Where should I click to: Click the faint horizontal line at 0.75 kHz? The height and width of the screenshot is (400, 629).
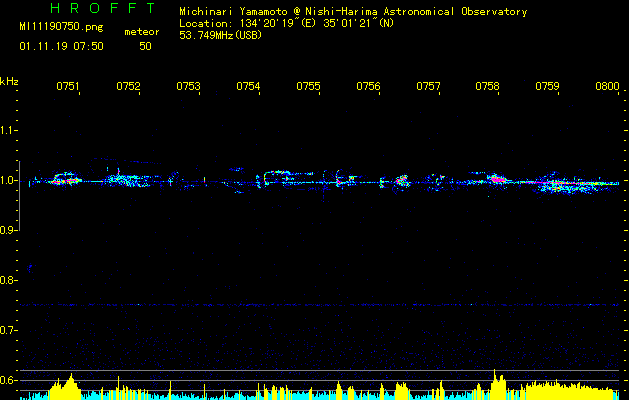319,305
